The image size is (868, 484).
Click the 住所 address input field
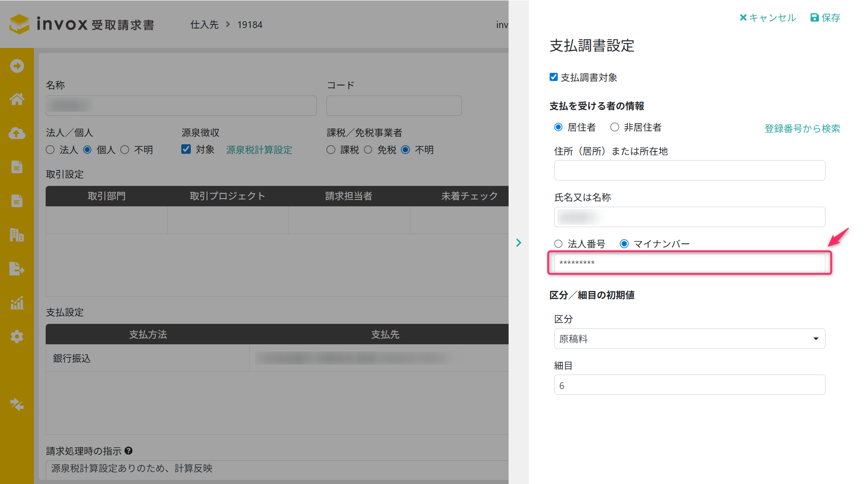click(x=689, y=171)
